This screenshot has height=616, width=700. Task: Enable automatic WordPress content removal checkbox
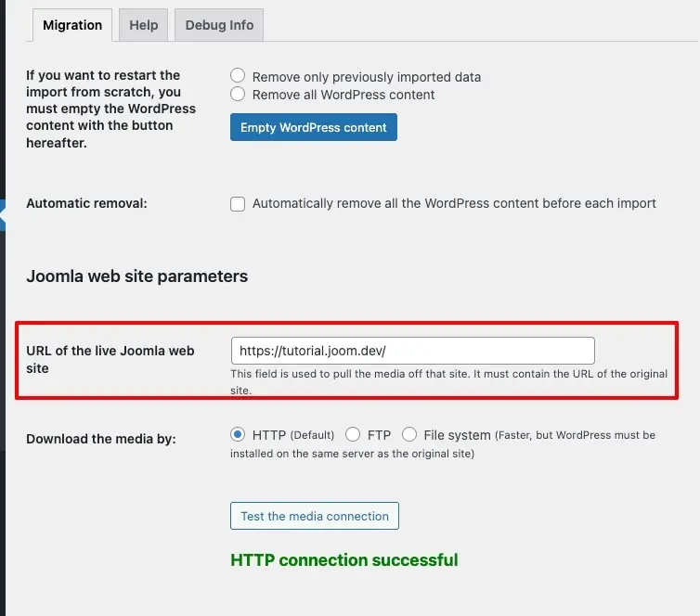coord(238,203)
